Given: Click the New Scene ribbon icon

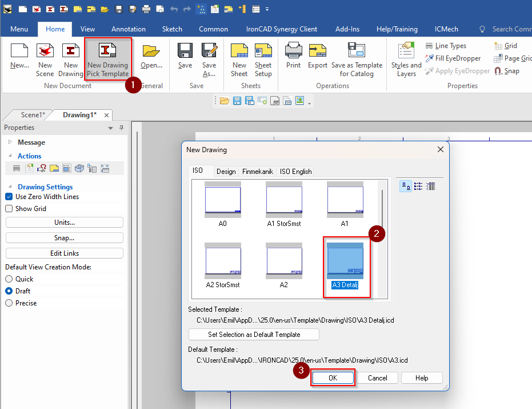Looking at the screenshot, I should pos(45,60).
